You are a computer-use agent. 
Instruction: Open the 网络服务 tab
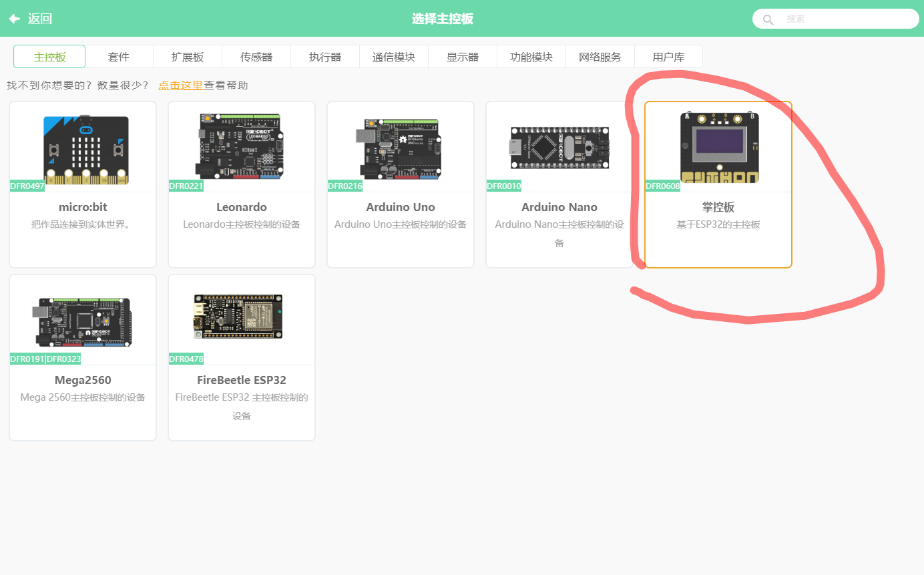[x=600, y=57]
